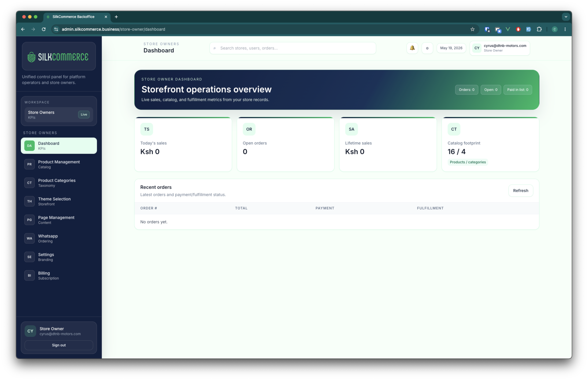The image size is (588, 380).
Task: Open Chrome three-dot menu
Action: pyautogui.click(x=565, y=29)
